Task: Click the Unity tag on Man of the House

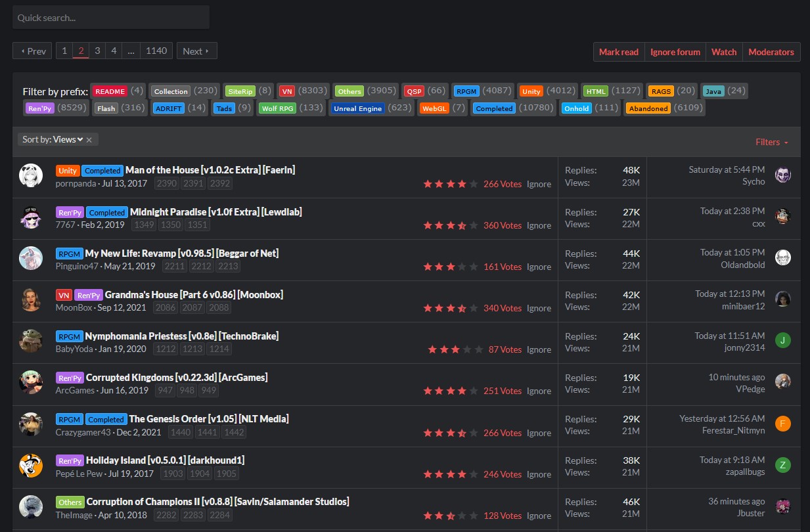Action: coord(68,171)
